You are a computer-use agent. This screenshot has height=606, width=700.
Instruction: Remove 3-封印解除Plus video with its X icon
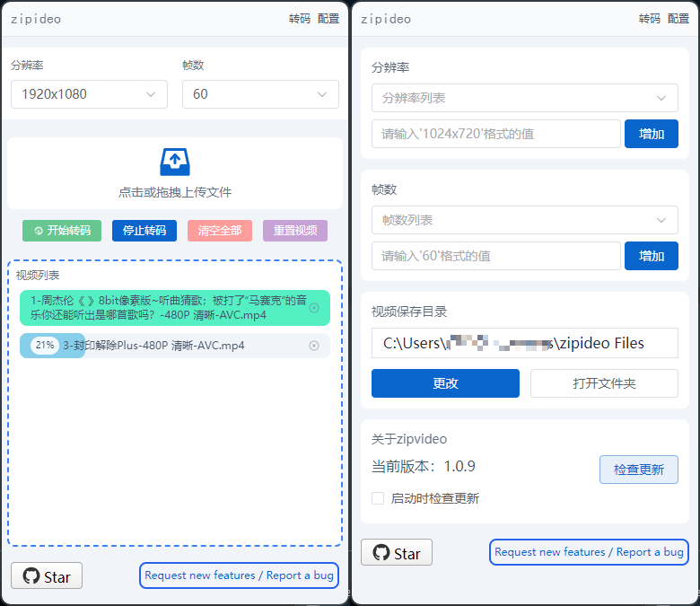coord(314,346)
